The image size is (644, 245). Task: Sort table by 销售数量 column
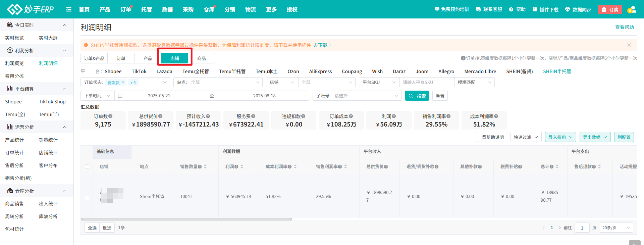[x=205, y=166]
